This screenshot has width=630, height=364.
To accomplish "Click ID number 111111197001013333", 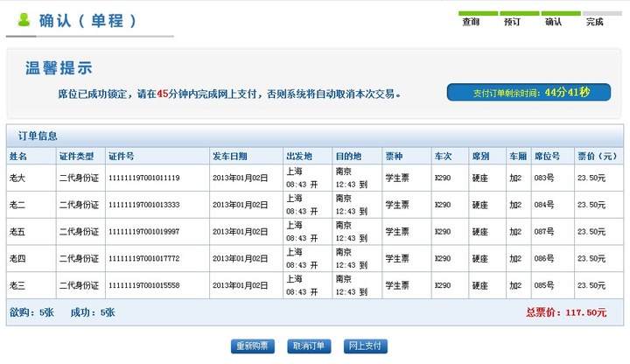I will 144,205.
